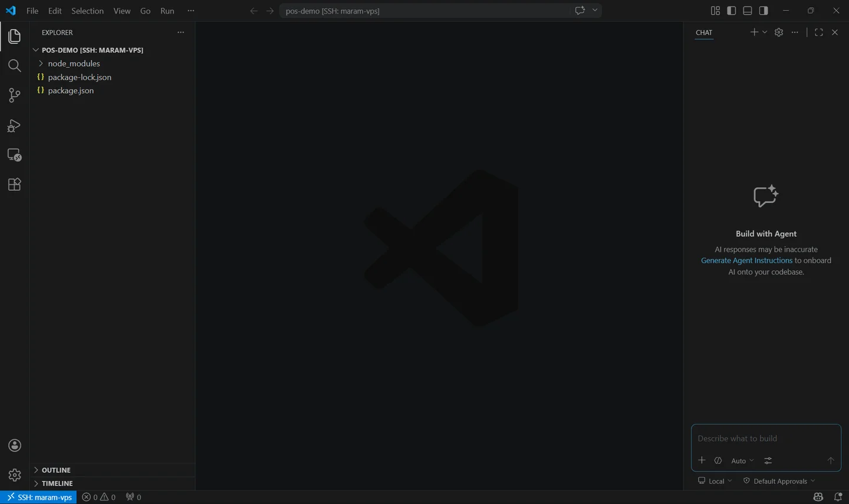Viewport: 849px width, 504px height.
Task: Open Customize Layout icon
Action: (715, 11)
